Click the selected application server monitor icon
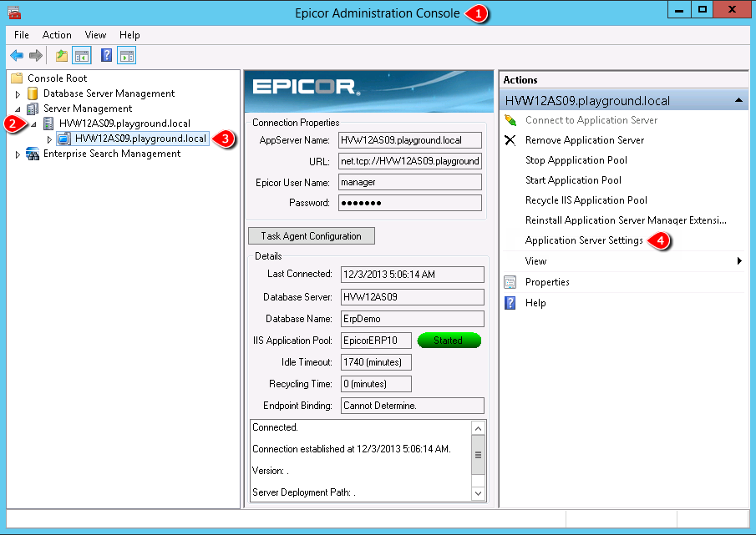 click(x=63, y=139)
